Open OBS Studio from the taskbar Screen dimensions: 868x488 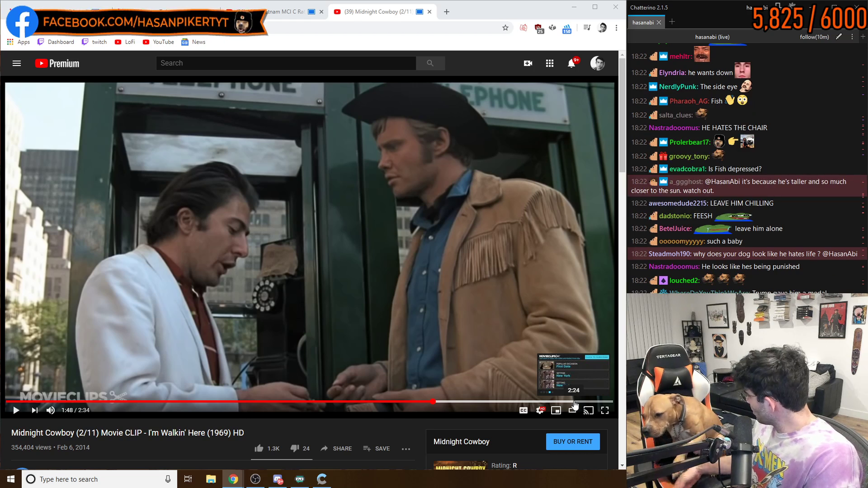[256, 479]
